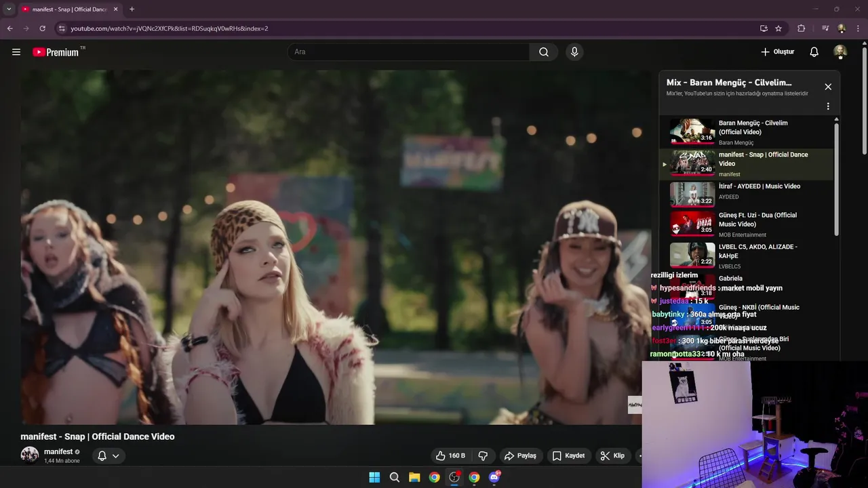Reload the page
868x488 pixels.
pyautogui.click(x=42, y=28)
